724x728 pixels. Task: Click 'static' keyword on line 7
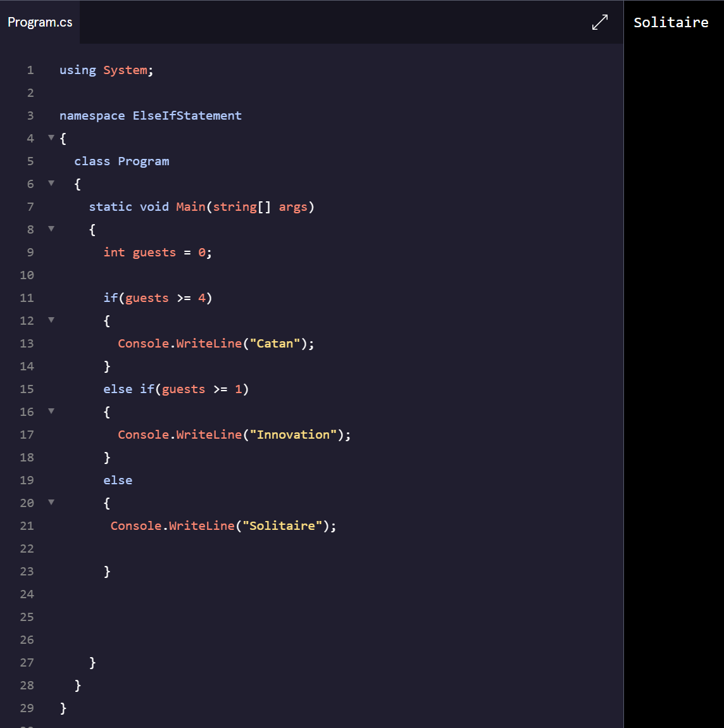(111, 206)
